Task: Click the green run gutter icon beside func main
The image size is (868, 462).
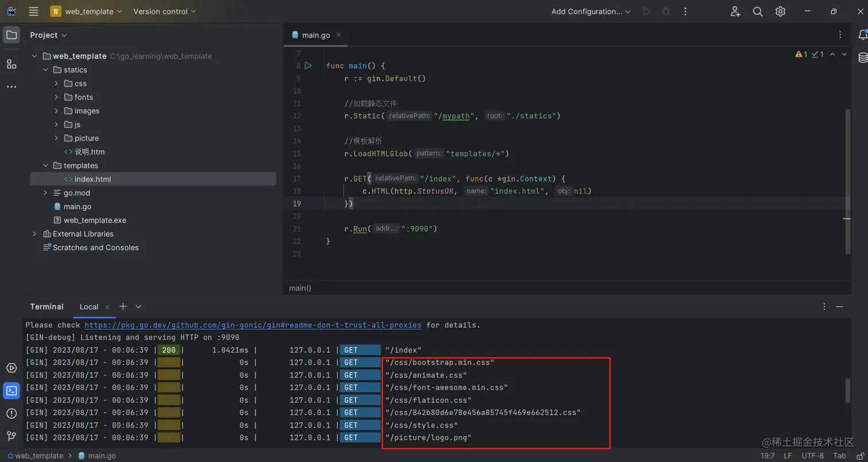Action: click(x=308, y=66)
